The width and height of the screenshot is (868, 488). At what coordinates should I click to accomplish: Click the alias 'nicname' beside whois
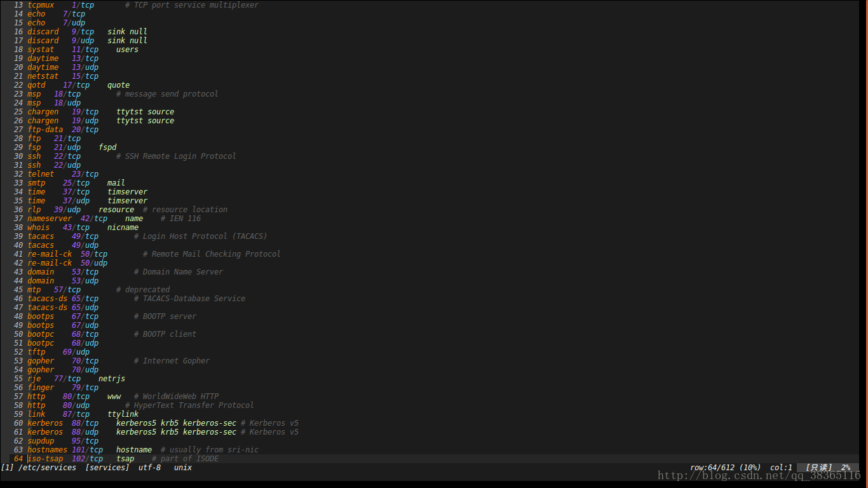click(x=123, y=227)
